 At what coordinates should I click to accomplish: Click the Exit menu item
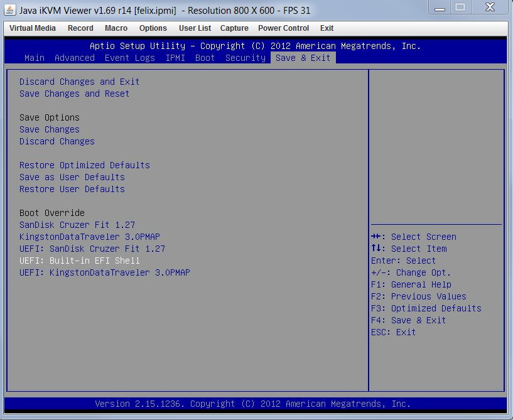(x=327, y=28)
